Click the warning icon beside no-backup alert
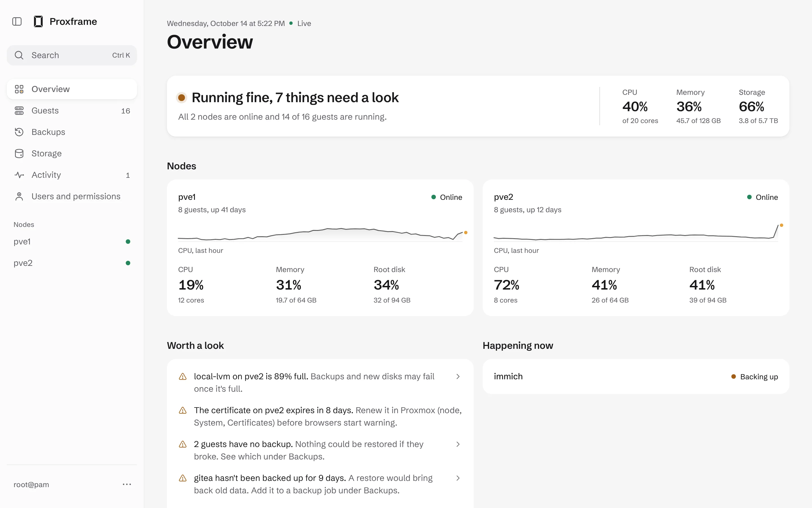 [x=182, y=444]
